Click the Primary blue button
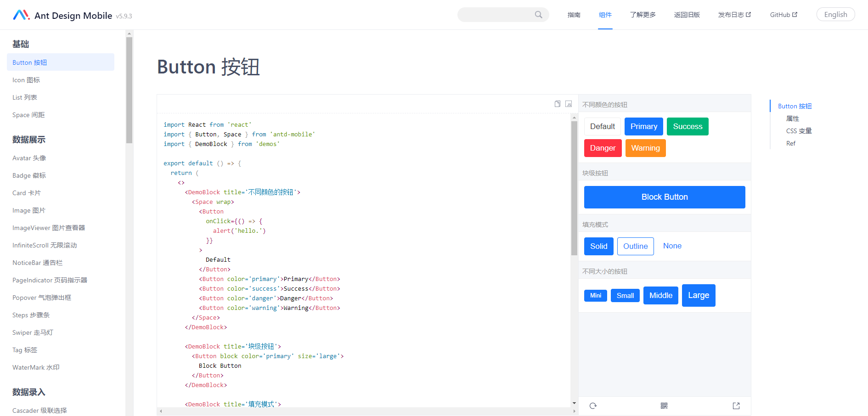 click(x=644, y=127)
